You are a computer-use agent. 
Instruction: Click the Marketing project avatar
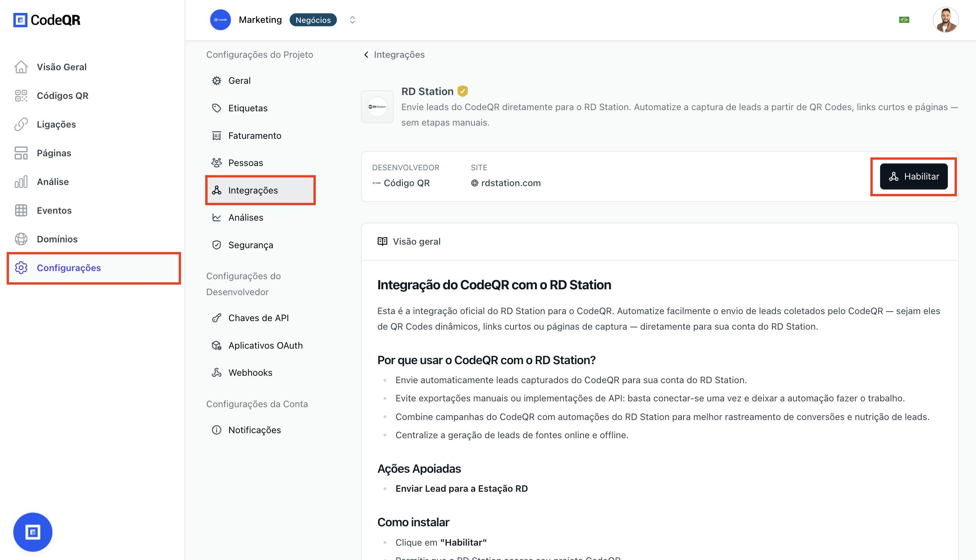tap(220, 20)
